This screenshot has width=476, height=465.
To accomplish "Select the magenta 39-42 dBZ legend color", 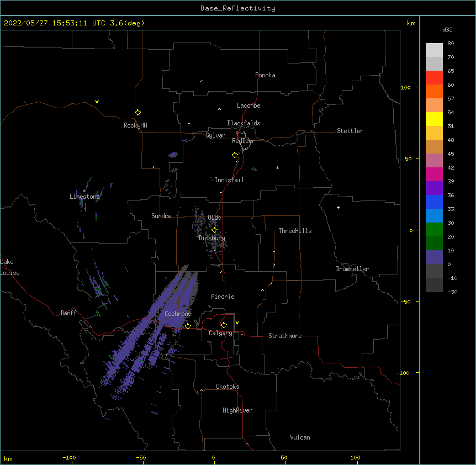I will pyautogui.click(x=434, y=174).
